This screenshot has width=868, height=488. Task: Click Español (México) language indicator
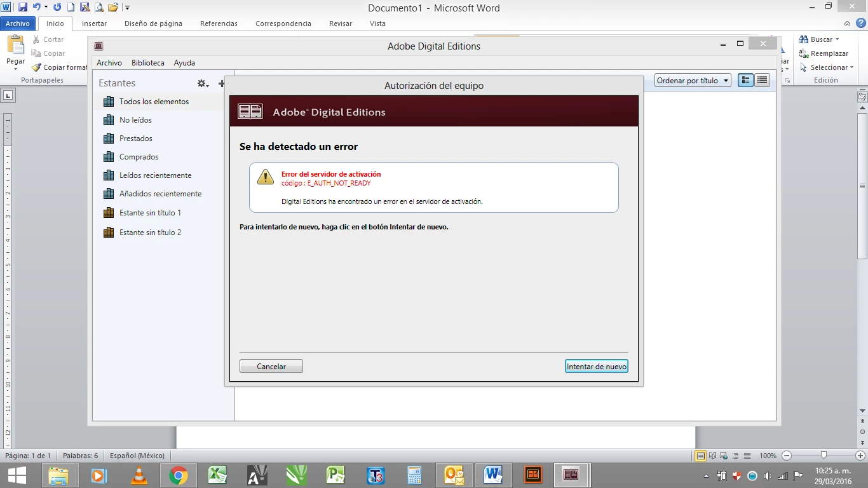(137, 456)
